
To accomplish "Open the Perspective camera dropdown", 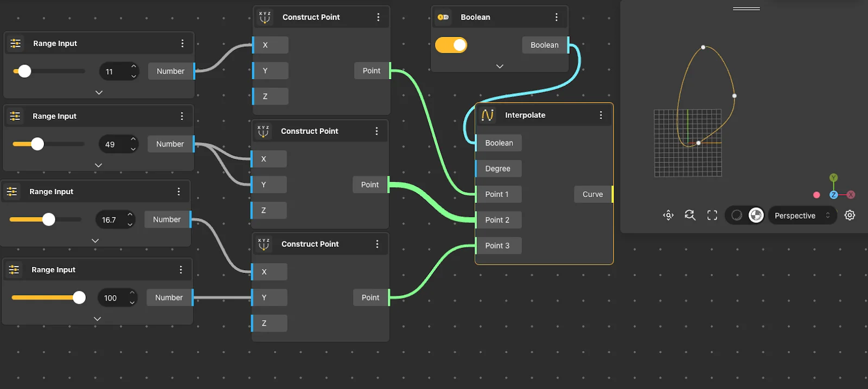I will 801,215.
